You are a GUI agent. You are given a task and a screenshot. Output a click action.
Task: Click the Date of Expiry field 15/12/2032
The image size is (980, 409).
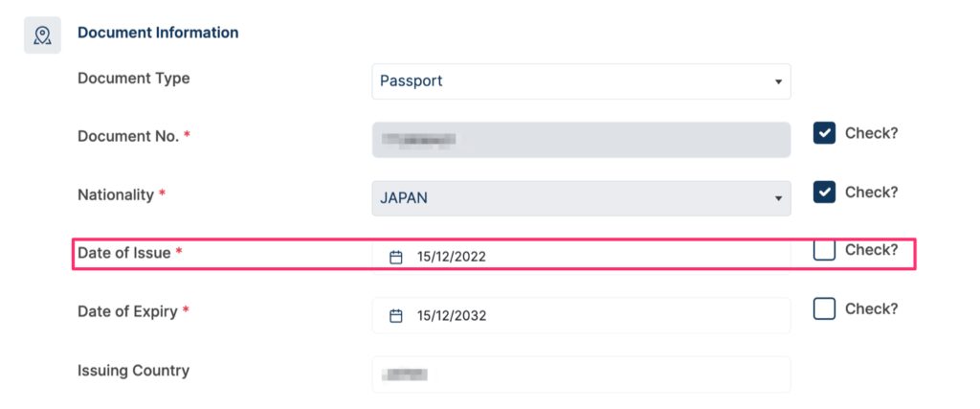[x=581, y=315]
